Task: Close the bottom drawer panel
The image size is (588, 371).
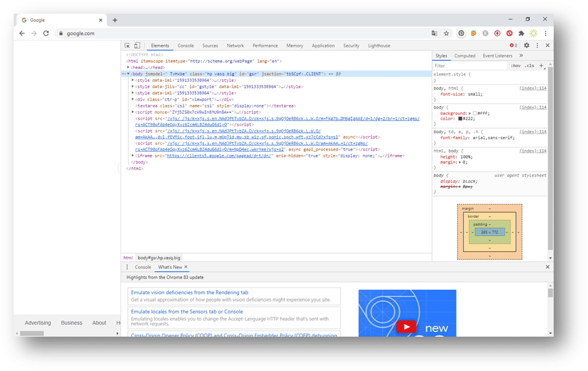Action: [547, 267]
